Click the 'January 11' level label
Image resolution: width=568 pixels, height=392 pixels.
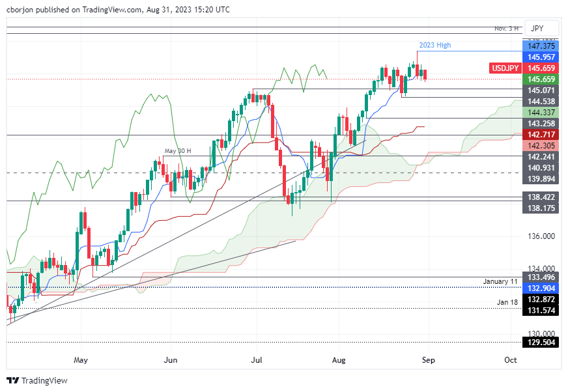coord(500,281)
